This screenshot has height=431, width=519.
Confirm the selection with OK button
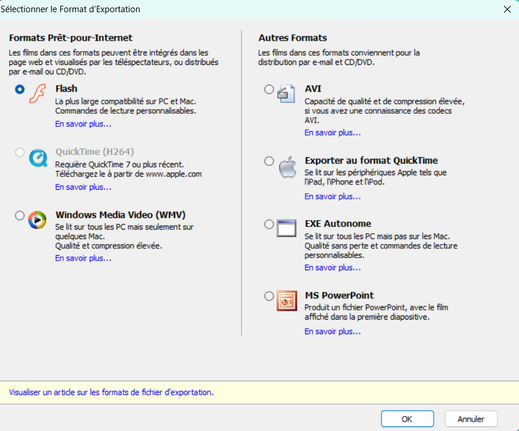(407, 419)
